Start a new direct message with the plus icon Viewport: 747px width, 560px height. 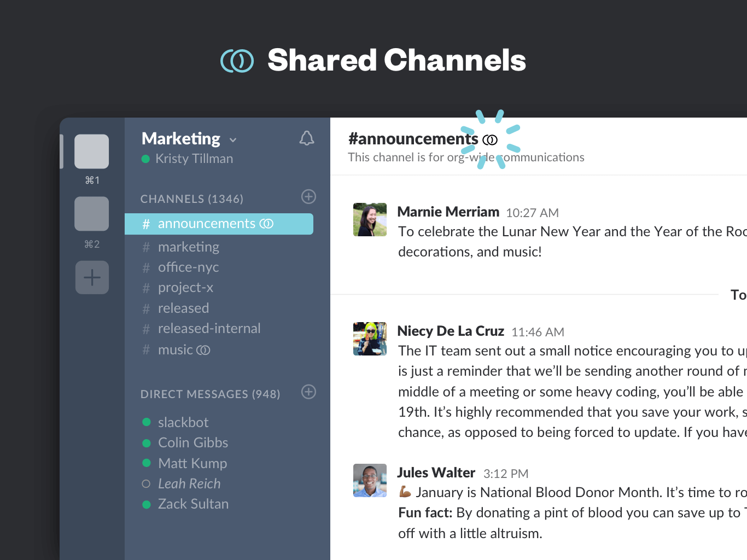pyautogui.click(x=308, y=392)
